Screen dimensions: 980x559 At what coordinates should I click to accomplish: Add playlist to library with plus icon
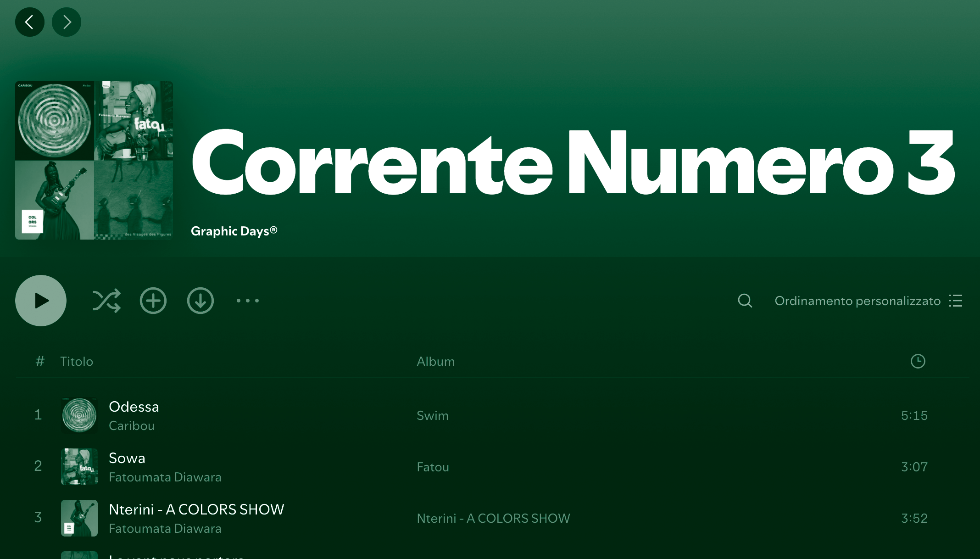(x=153, y=301)
